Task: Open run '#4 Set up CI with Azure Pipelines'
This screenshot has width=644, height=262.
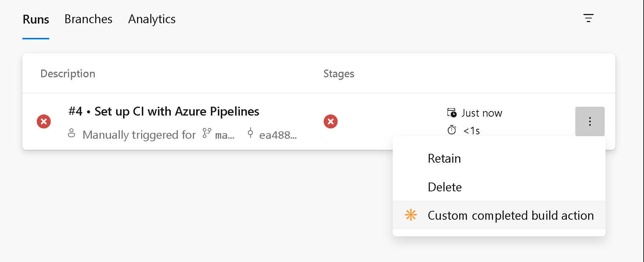Action: pos(164,111)
